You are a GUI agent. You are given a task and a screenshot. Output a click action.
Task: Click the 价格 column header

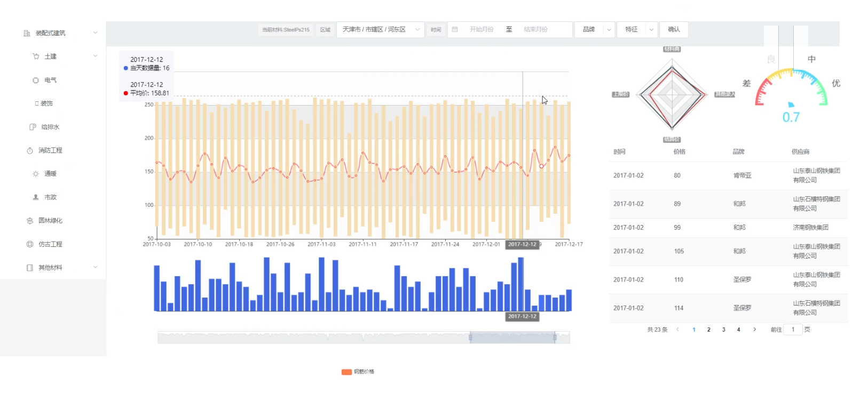coord(680,152)
